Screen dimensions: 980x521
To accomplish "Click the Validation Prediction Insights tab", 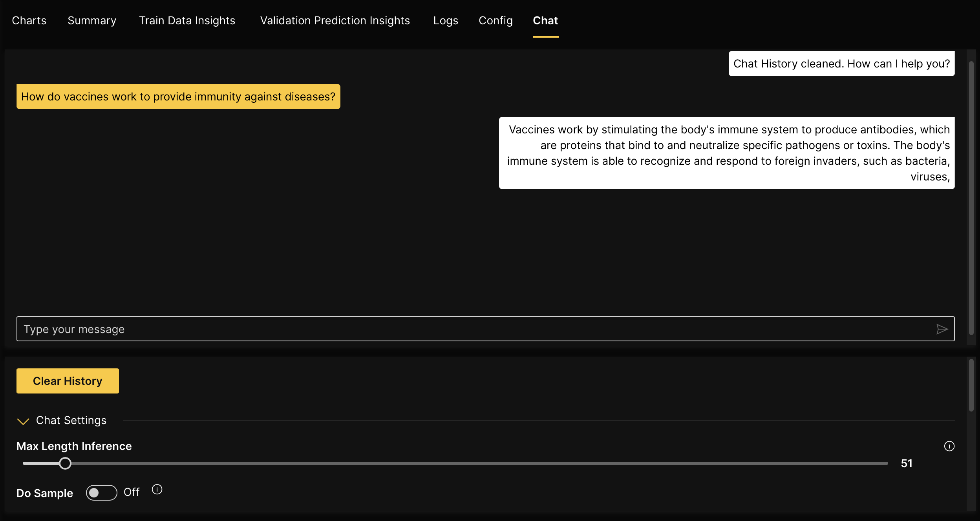I will coord(335,20).
